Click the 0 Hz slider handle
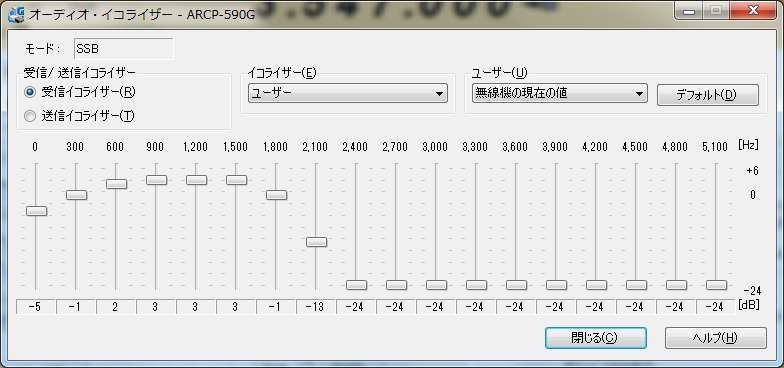The image size is (784, 368). click(x=36, y=211)
